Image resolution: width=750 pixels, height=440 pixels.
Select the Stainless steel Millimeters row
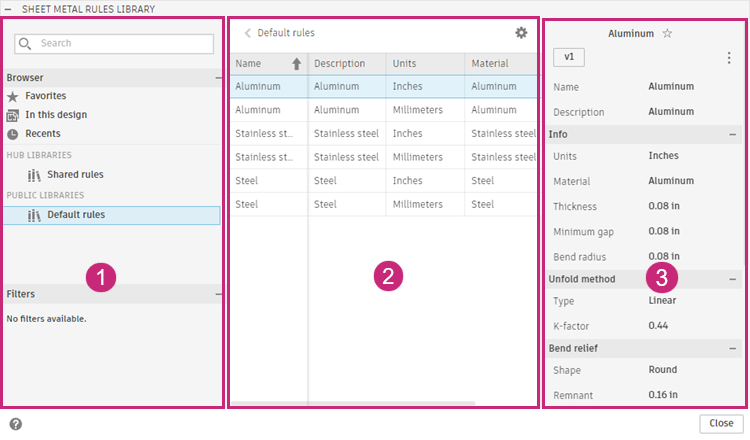[x=384, y=157]
